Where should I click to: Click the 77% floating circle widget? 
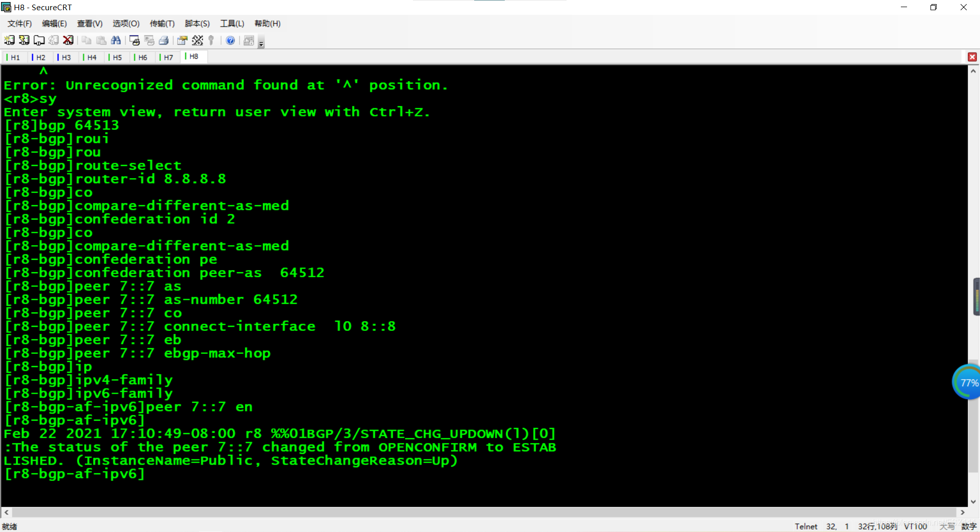967,382
